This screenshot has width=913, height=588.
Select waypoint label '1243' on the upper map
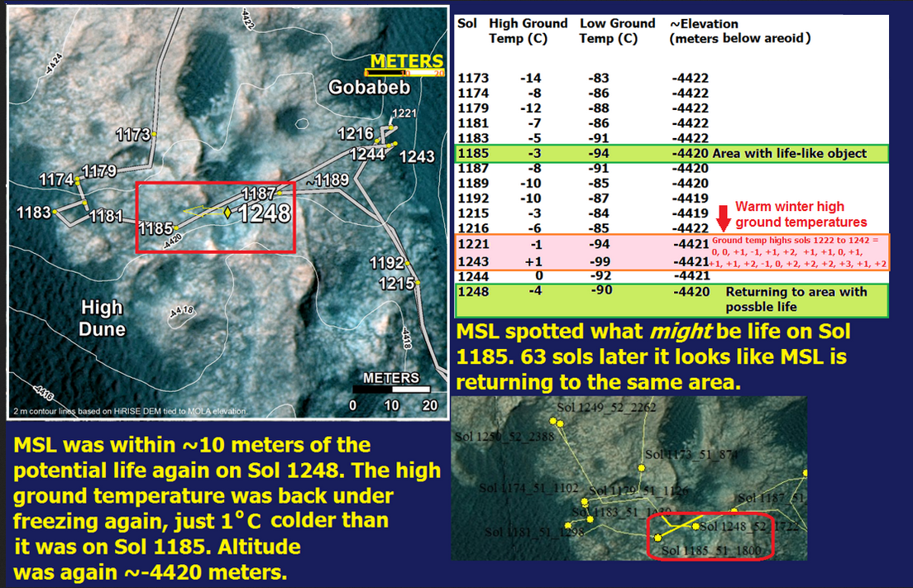coord(417,156)
